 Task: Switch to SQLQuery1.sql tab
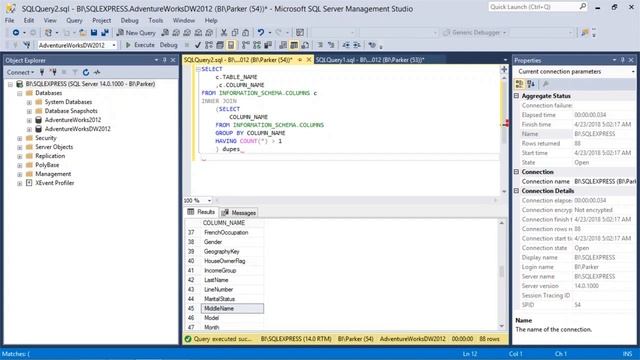click(x=370, y=60)
